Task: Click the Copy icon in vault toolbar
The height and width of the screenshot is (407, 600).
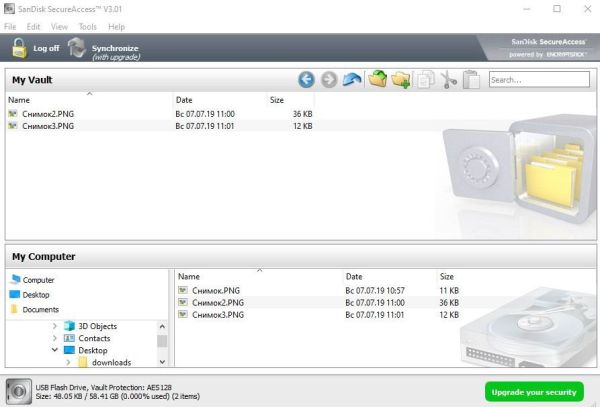Action: 427,79
